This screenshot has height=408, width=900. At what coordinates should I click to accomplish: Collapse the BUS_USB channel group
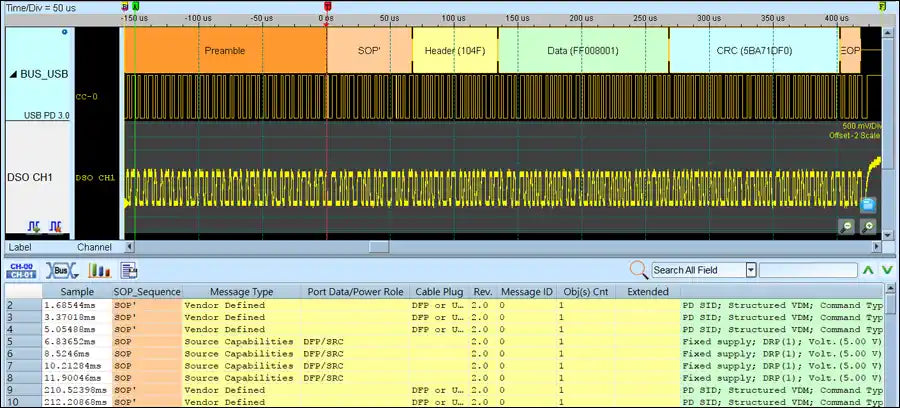tap(12, 75)
